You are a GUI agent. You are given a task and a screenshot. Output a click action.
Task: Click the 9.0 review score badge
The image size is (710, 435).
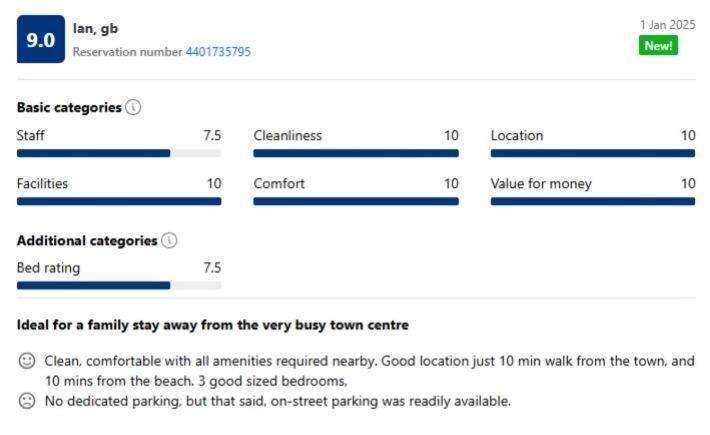point(41,39)
